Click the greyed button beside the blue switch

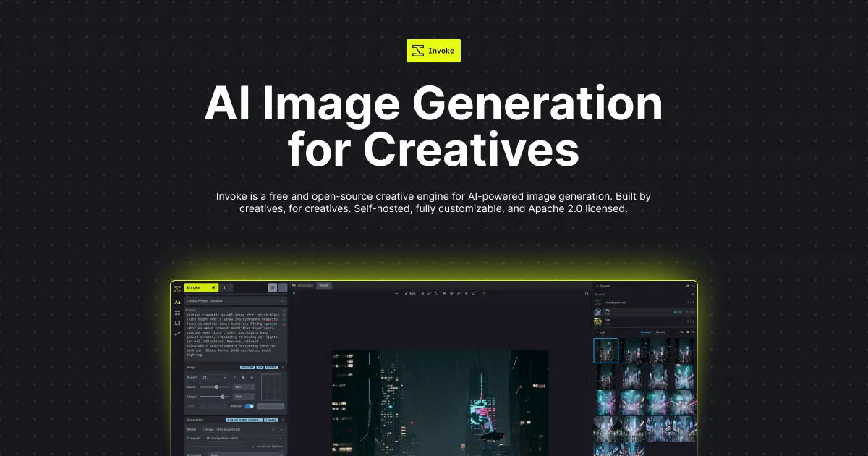click(271, 406)
